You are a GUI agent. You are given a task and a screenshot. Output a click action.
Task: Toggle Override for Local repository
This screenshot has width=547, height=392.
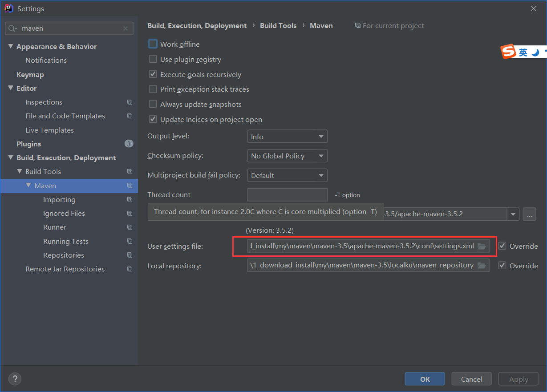point(502,266)
